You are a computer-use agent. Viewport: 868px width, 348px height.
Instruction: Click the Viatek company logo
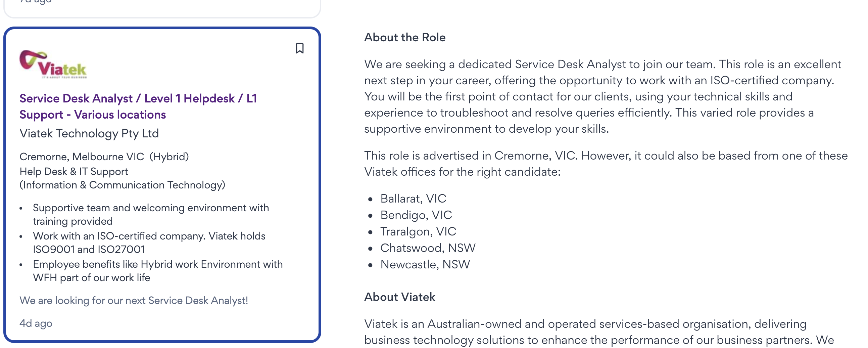click(x=53, y=64)
